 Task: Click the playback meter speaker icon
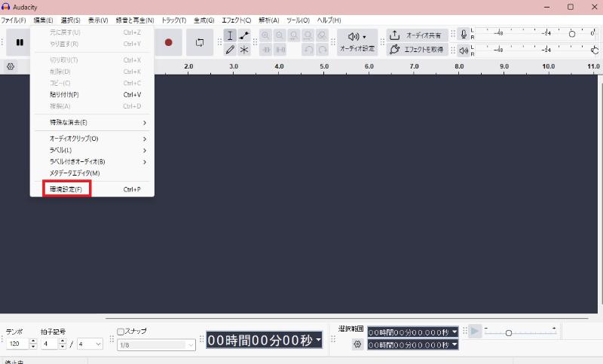(464, 50)
